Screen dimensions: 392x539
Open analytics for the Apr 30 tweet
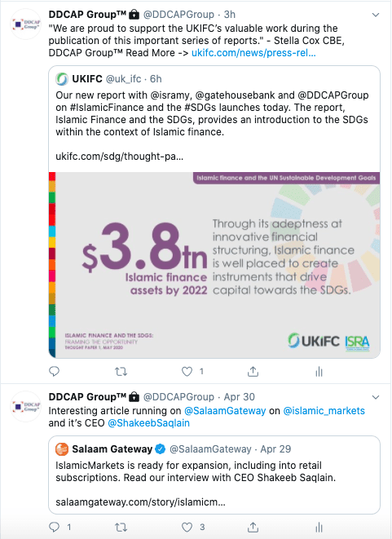(319, 527)
